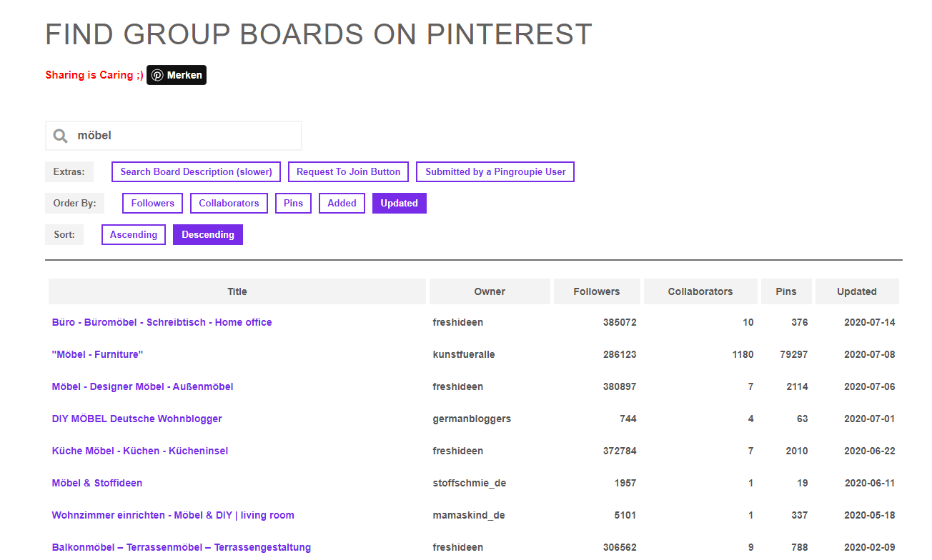Screen dimensions: 932x560
Task: Click the Pinterest Merken save button
Action: [177, 75]
